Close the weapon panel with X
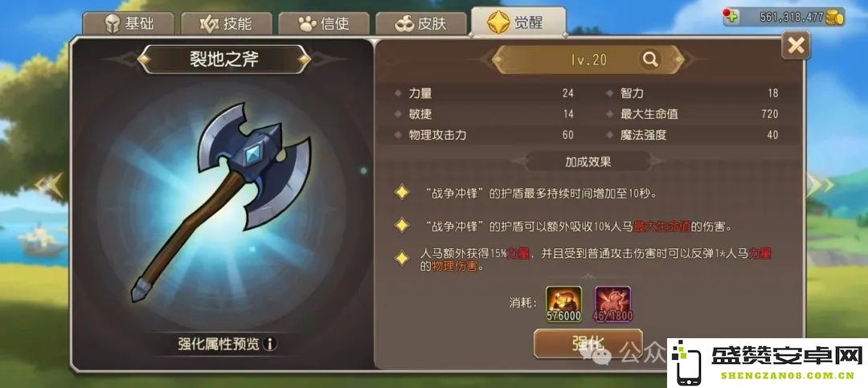 [x=796, y=45]
